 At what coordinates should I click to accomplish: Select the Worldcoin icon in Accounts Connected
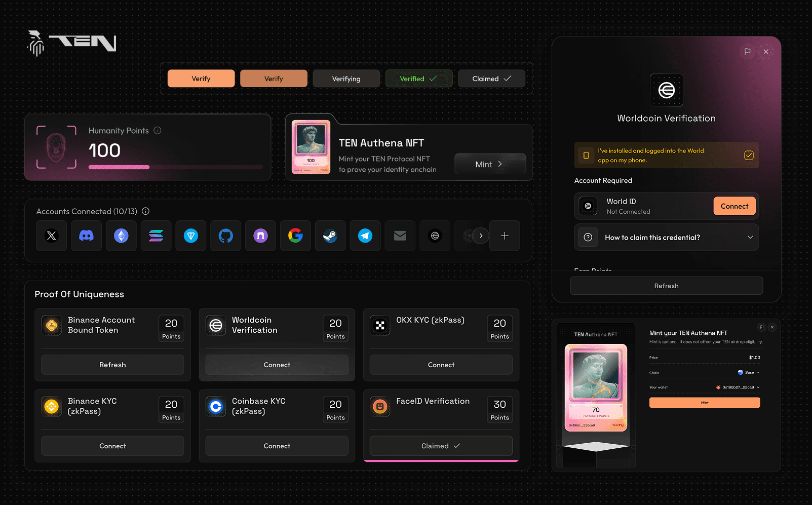pyautogui.click(x=435, y=236)
